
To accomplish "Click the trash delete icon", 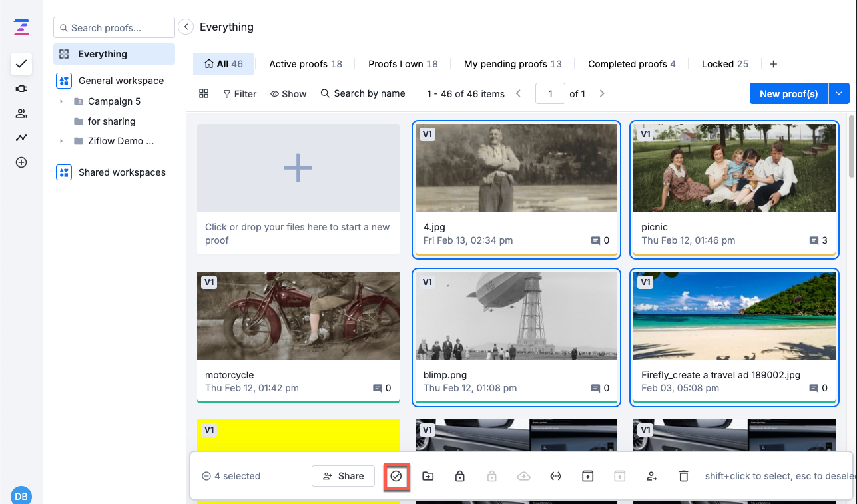I will pyautogui.click(x=683, y=476).
